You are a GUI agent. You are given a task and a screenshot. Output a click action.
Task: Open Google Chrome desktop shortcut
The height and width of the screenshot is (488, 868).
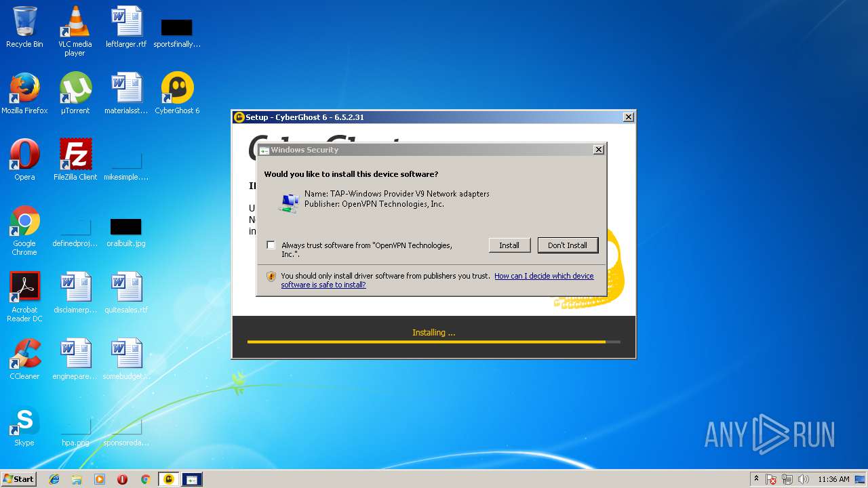pos(24,230)
